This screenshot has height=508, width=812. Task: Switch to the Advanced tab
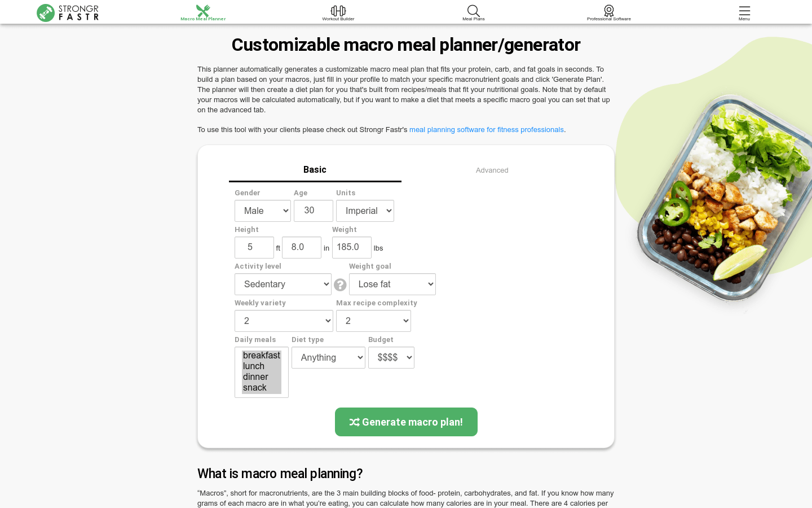coord(492,170)
